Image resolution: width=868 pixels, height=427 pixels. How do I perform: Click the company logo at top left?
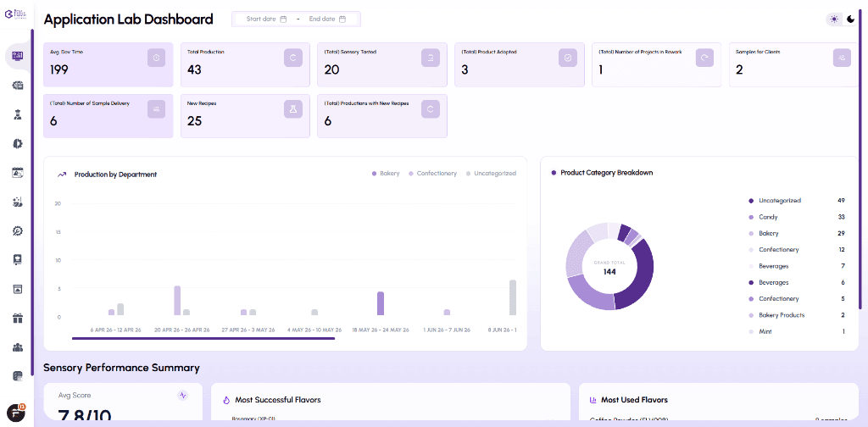pyautogui.click(x=17, y=14)
